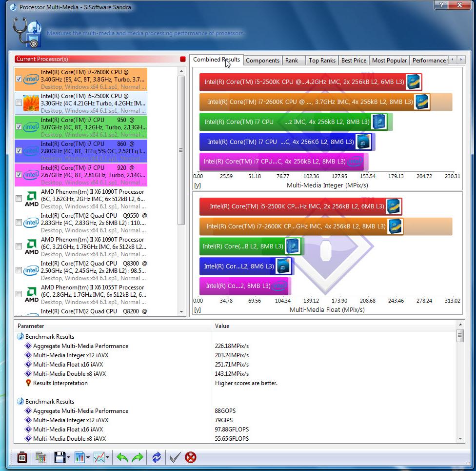
Task: Select the Multi-Media Double x8 iAVX 143.12MPix/s row
Action: 235,373
